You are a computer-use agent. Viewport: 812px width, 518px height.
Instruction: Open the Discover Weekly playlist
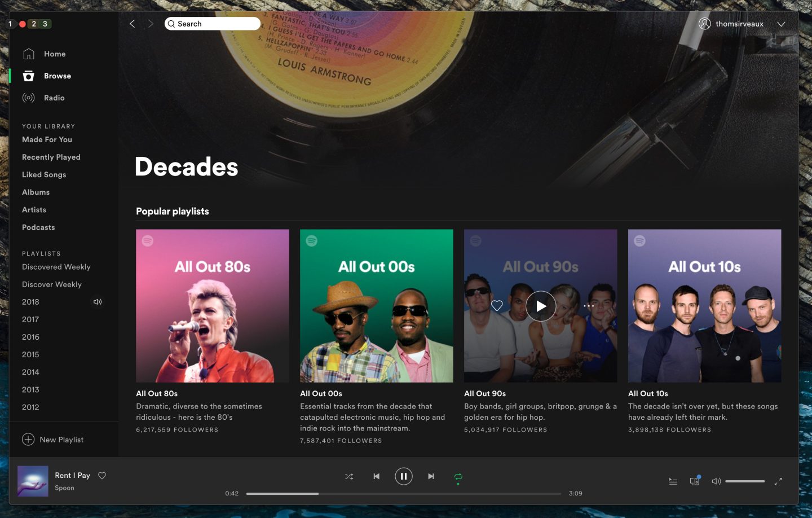52,284
